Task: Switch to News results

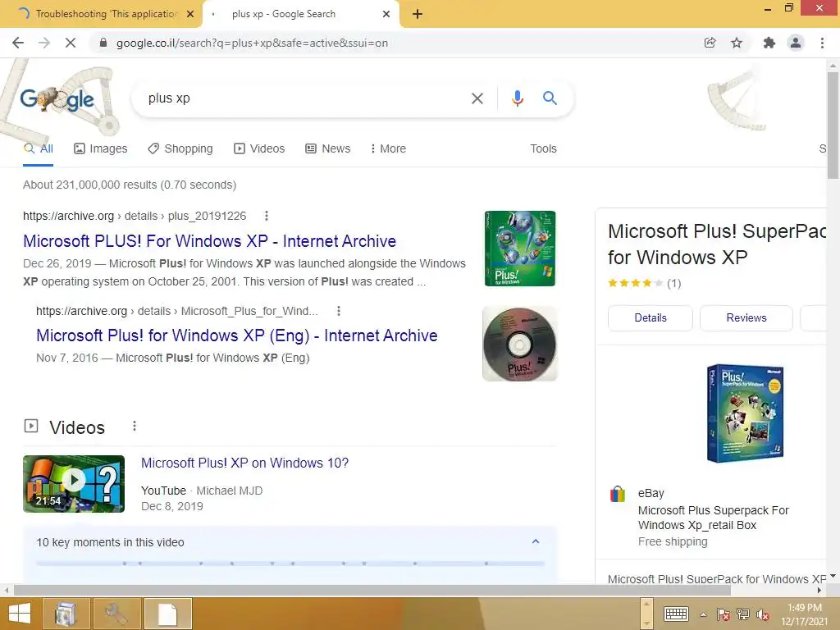Action: pos(328,148)
